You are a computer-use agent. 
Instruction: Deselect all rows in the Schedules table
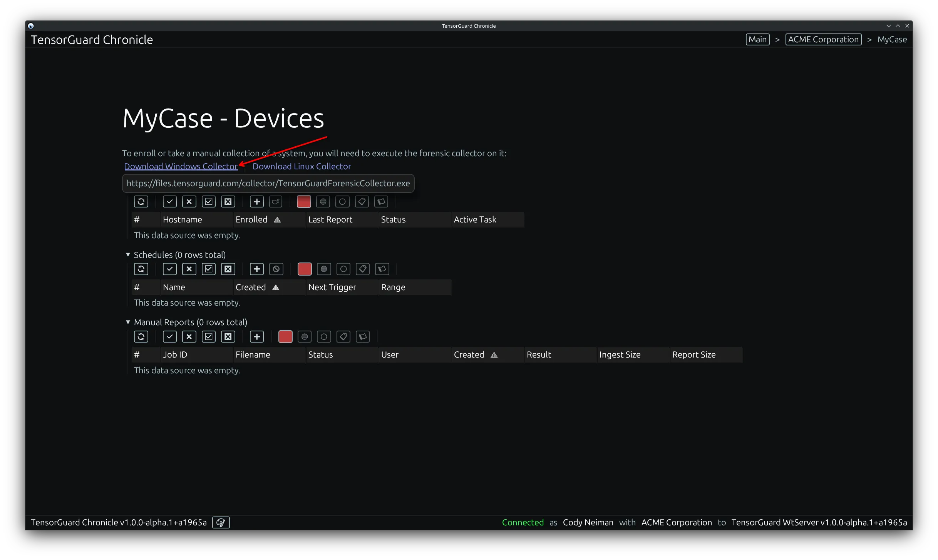click(228, 269)
